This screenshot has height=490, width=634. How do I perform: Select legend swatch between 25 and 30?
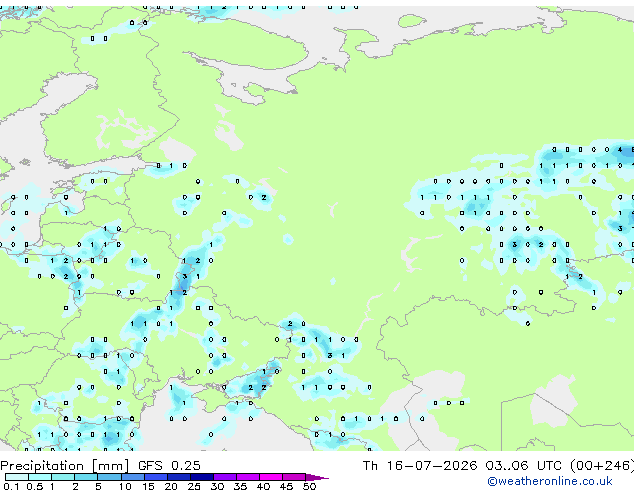click(201, 477)
